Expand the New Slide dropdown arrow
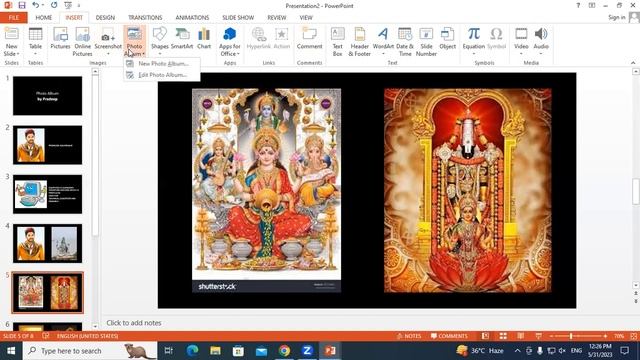This screenshot has height=360, width=640. point(18,54)
